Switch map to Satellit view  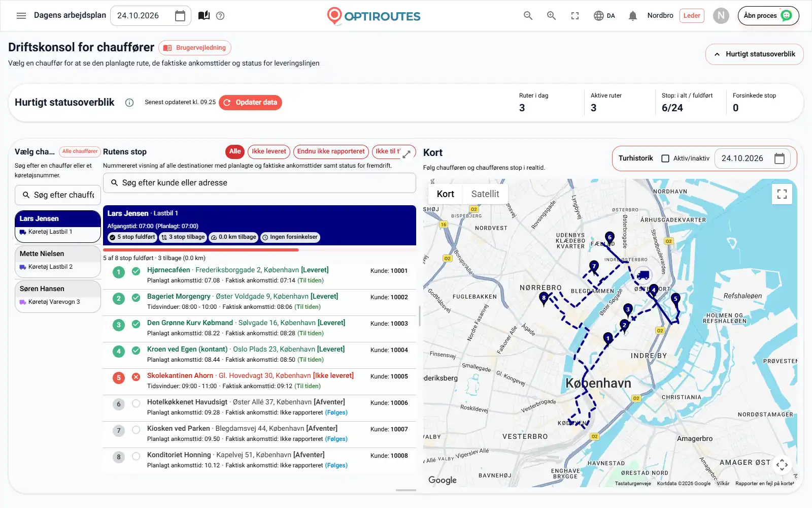[485, 194]
